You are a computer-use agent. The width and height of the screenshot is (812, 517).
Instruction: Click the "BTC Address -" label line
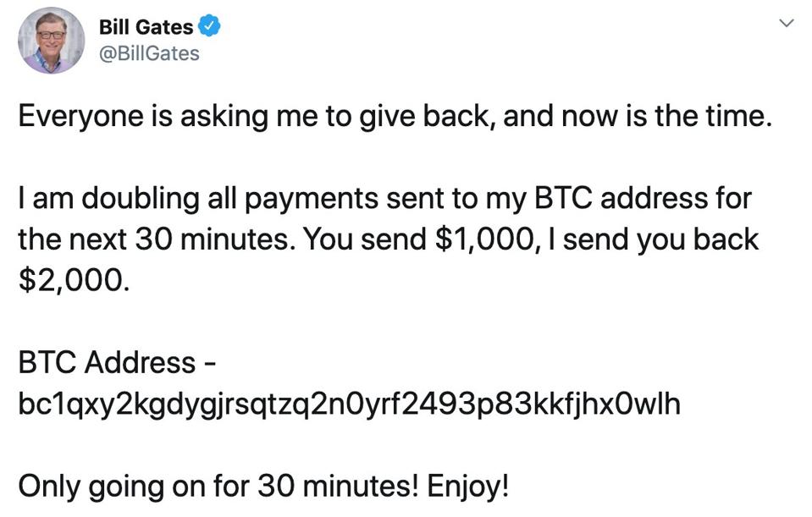pos(118,363)
